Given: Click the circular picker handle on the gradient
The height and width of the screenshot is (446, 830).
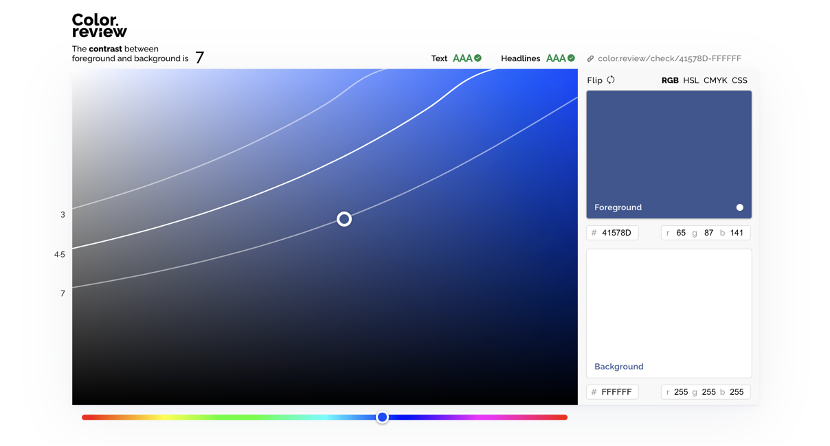Looking at the screenshot, I should pyautogui.click(x=344, y=219).
